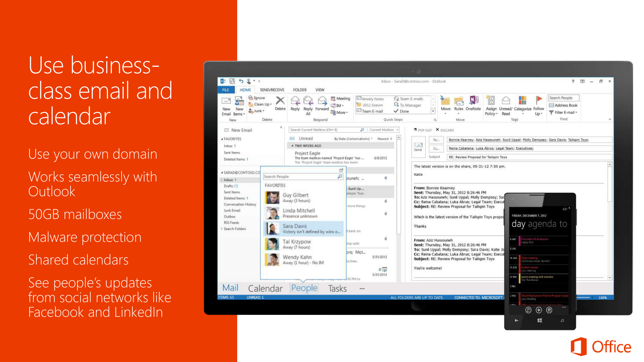Tap the phone's Windows start button

pyautogui.click(x=539, y=320)
